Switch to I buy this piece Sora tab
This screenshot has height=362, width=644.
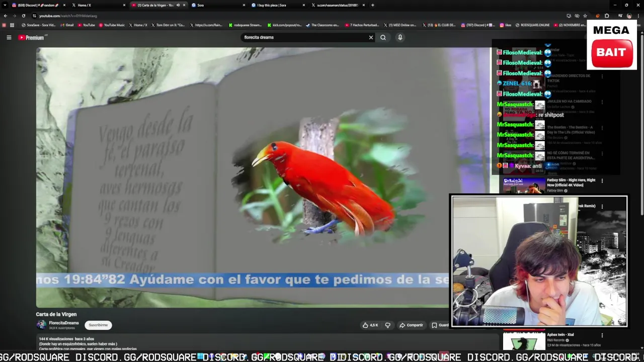click(x=277, y=5)
